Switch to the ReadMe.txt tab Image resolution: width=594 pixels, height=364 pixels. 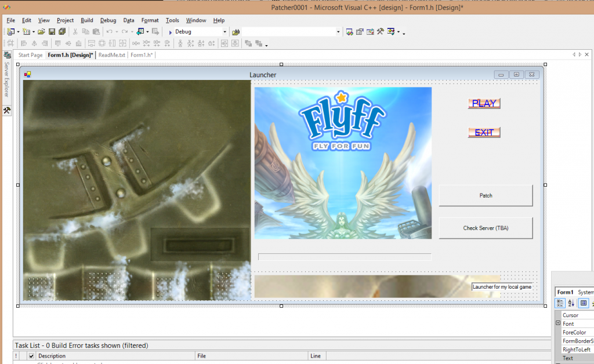(x=111, y=55)
